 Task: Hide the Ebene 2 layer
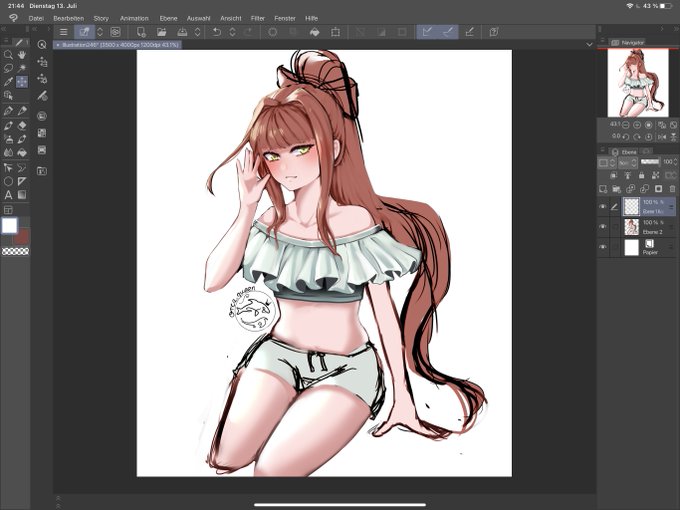coord(602,227)
